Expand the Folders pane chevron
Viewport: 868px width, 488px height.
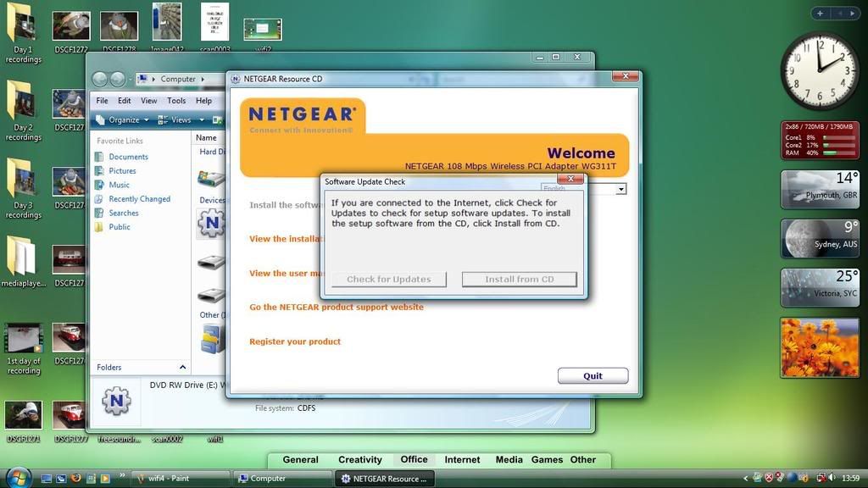click(x=183, y=368)
